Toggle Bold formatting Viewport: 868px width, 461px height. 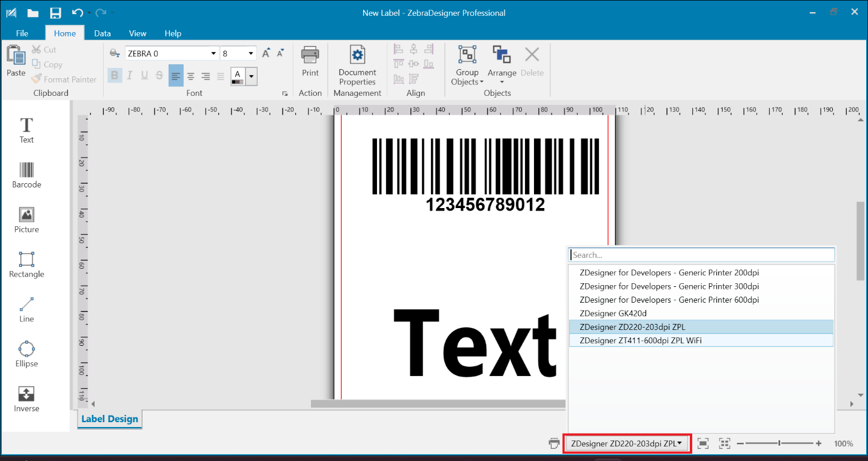click(115, 76)
